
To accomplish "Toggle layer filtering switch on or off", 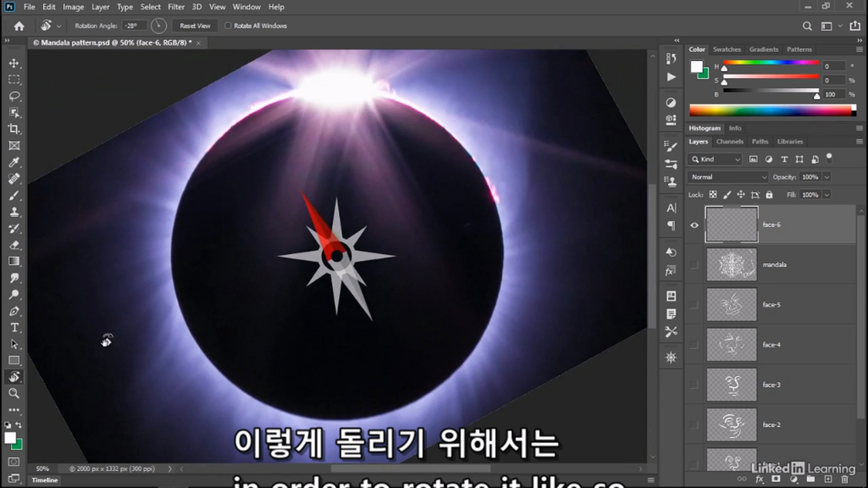I will tap(829, 158).
